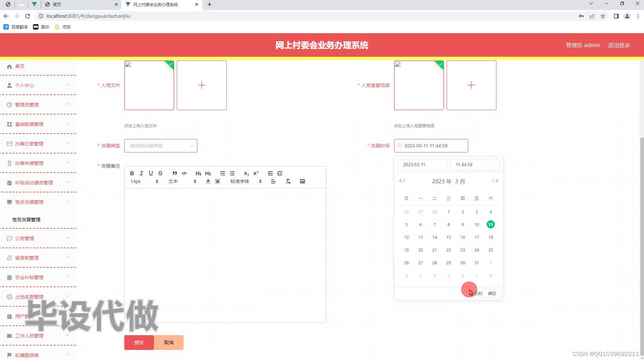Decrease indent in editor
Image resolution: width=644 pixels, height=360 pixels.
tap(270, 173)
